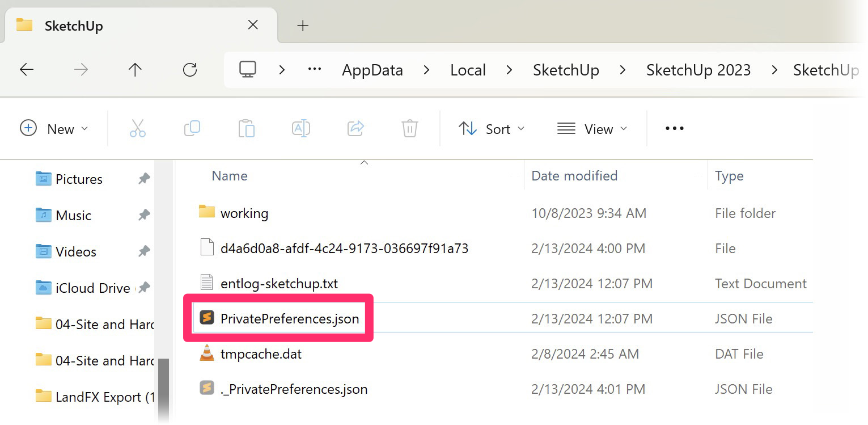Refresh the current folder view

pos(190,70)
